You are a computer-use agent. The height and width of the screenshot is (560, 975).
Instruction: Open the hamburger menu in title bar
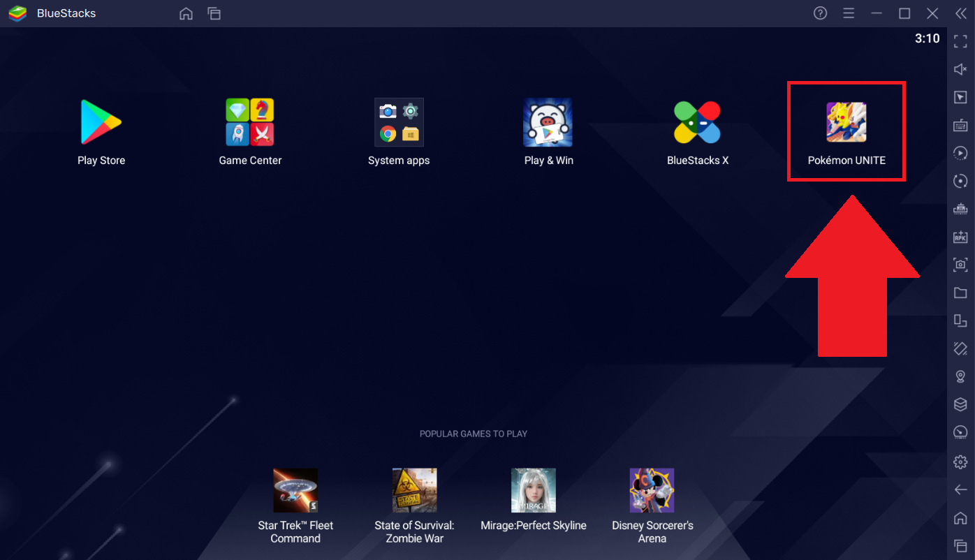click(849, 13)
